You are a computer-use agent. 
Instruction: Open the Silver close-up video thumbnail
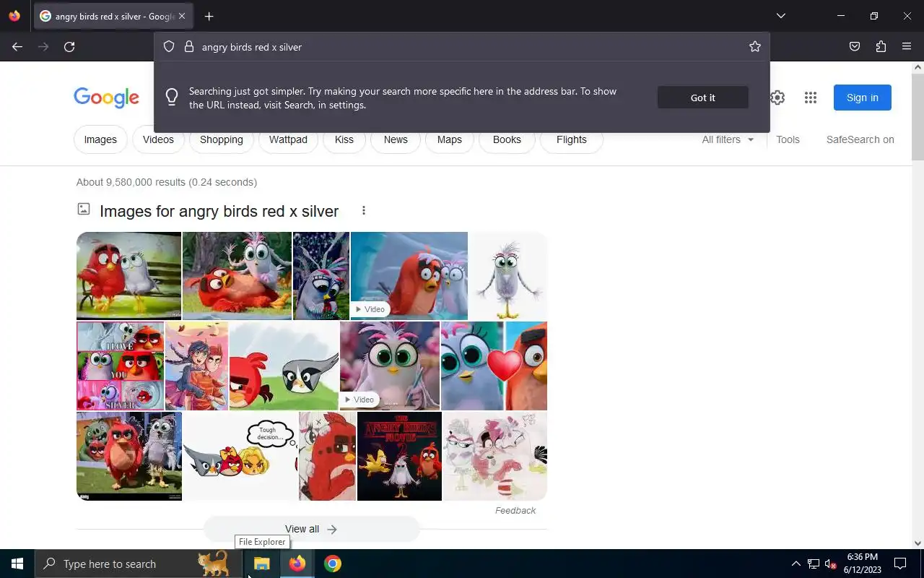(x=390, y=366)
